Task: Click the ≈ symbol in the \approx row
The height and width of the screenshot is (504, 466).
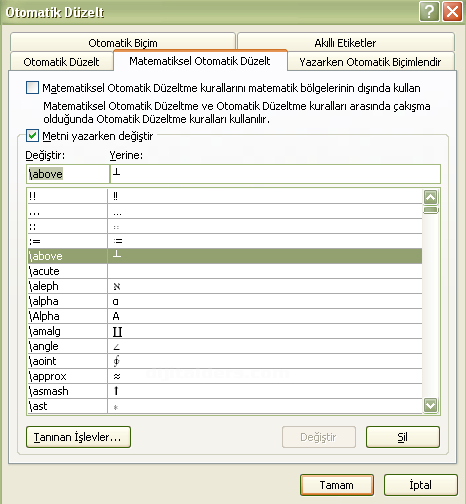Action: point(117,376)
